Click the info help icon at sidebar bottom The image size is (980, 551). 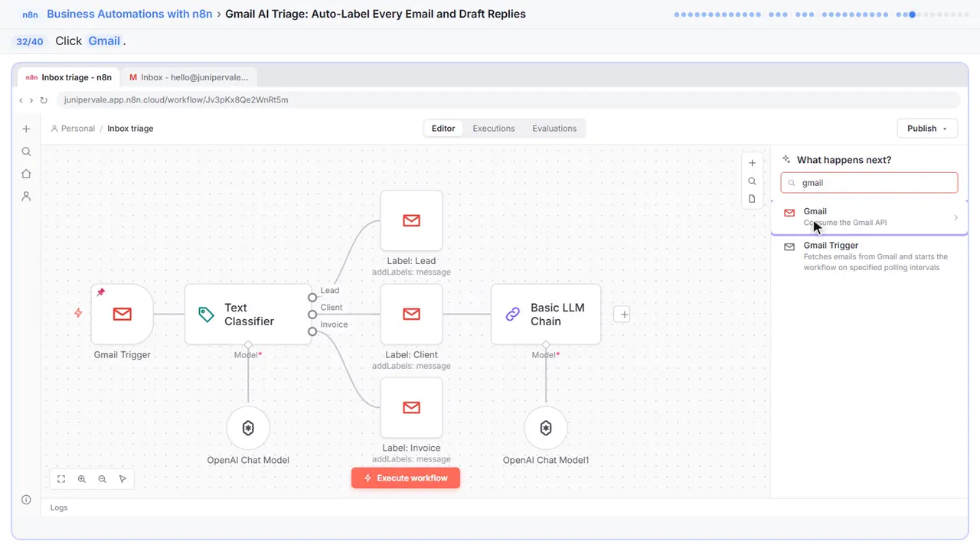pyautogui.click(x=26, y=500)
